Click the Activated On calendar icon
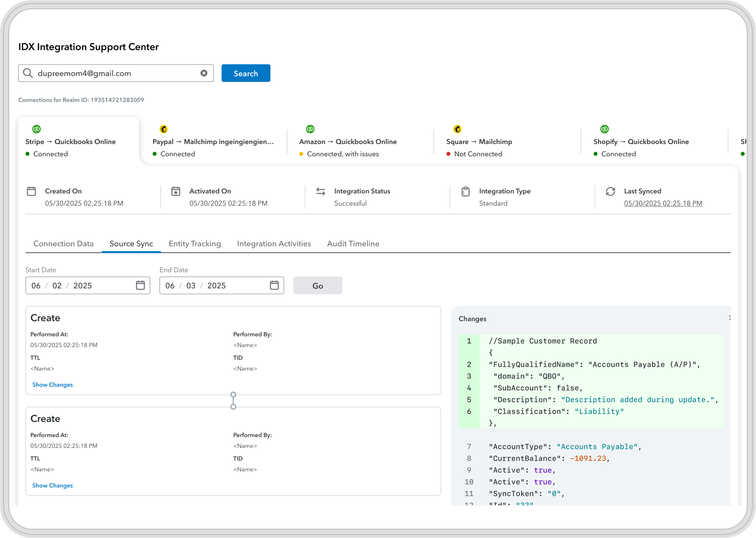 176,191
